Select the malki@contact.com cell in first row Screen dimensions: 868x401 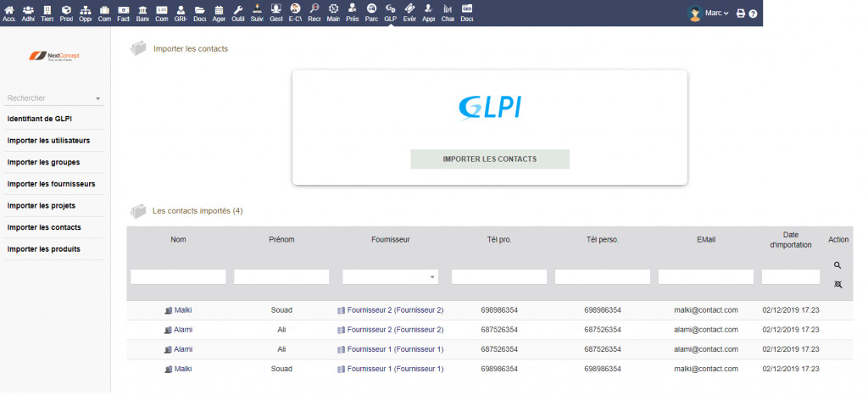click(x=706, y=310)
